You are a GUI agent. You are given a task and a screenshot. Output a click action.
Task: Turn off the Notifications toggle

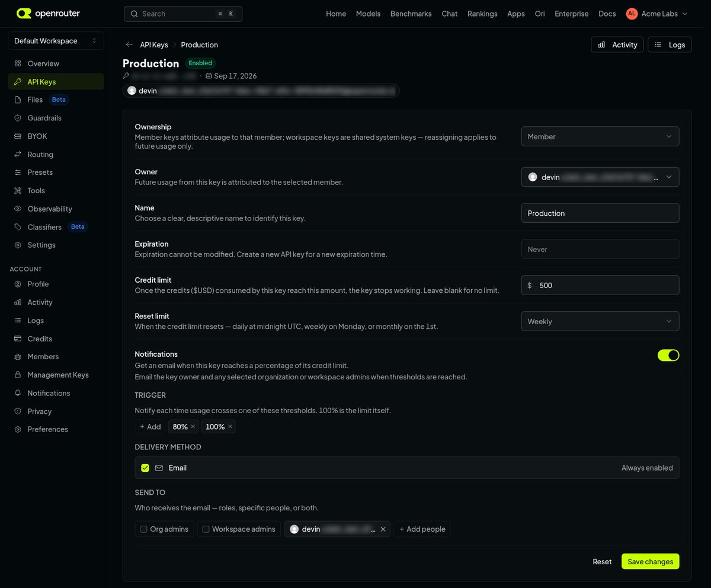click(x=668, y=355)
